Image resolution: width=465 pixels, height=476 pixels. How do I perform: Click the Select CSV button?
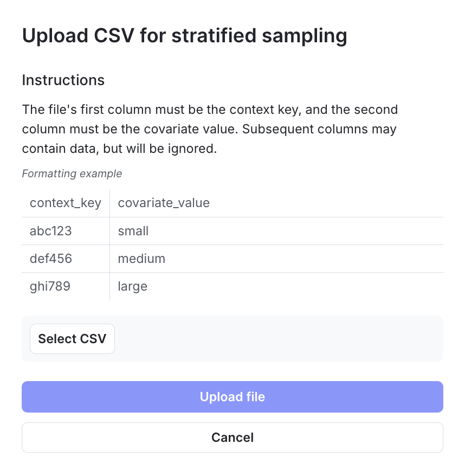click(x=72, y=338)
